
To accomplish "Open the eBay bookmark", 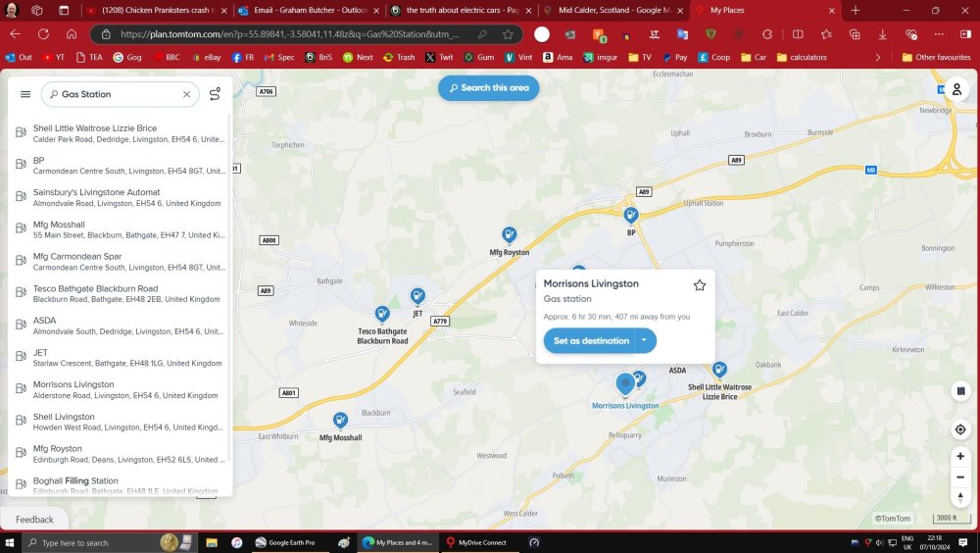I will pyautogui.click(x=206, y=57).
